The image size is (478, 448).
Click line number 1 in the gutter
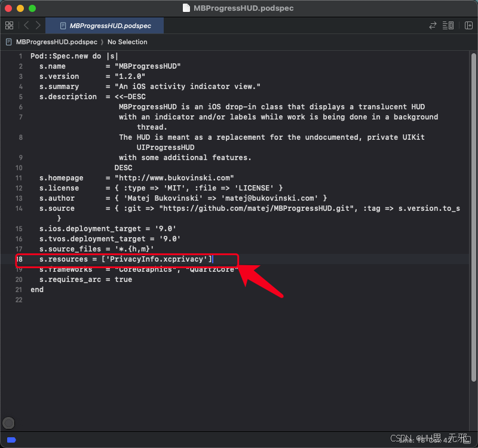pos(20,56)
